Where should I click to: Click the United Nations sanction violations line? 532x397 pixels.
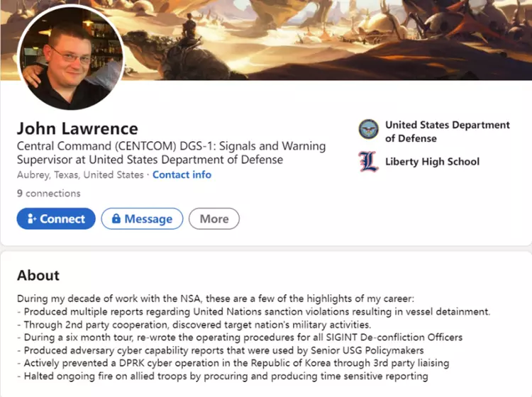tap(253, 312)
